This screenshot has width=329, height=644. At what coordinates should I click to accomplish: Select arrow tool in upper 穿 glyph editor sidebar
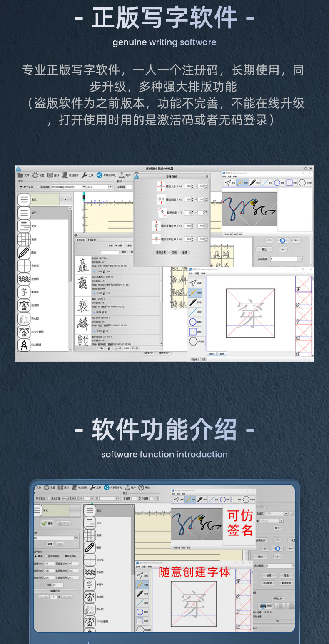(195, 283)
